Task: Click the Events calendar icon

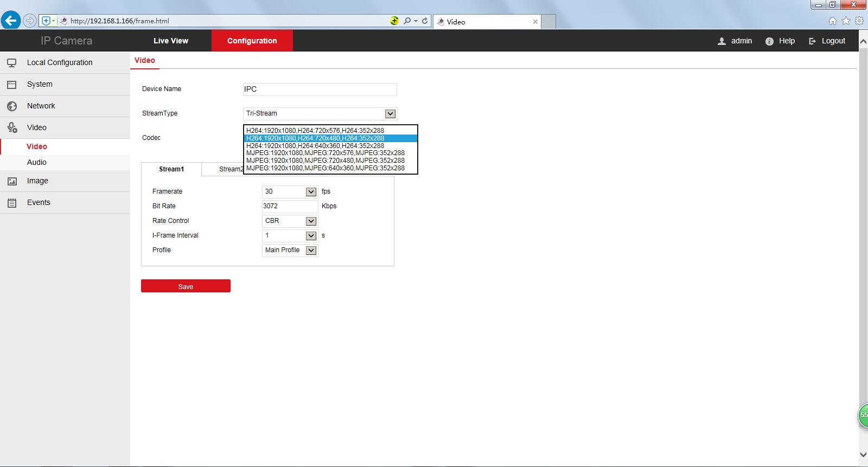Action: point(11,203)
